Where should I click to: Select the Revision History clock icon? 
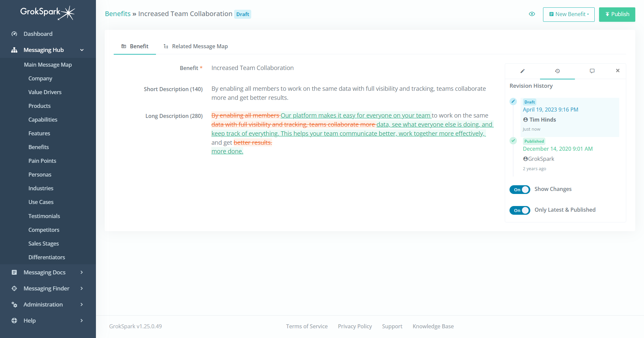tap(557, 71)
